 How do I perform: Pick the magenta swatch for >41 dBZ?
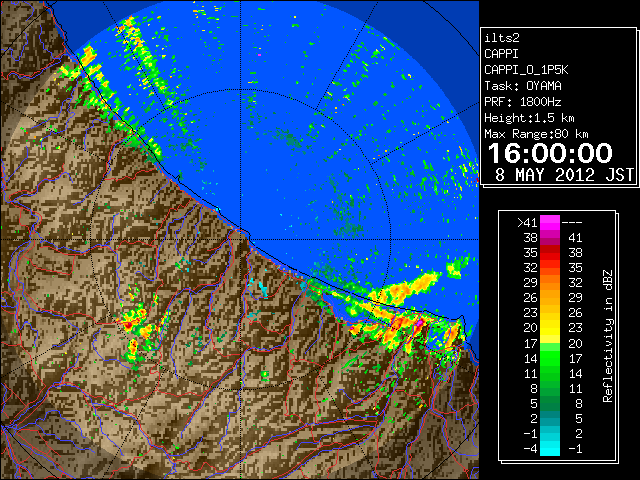point(550,223)
